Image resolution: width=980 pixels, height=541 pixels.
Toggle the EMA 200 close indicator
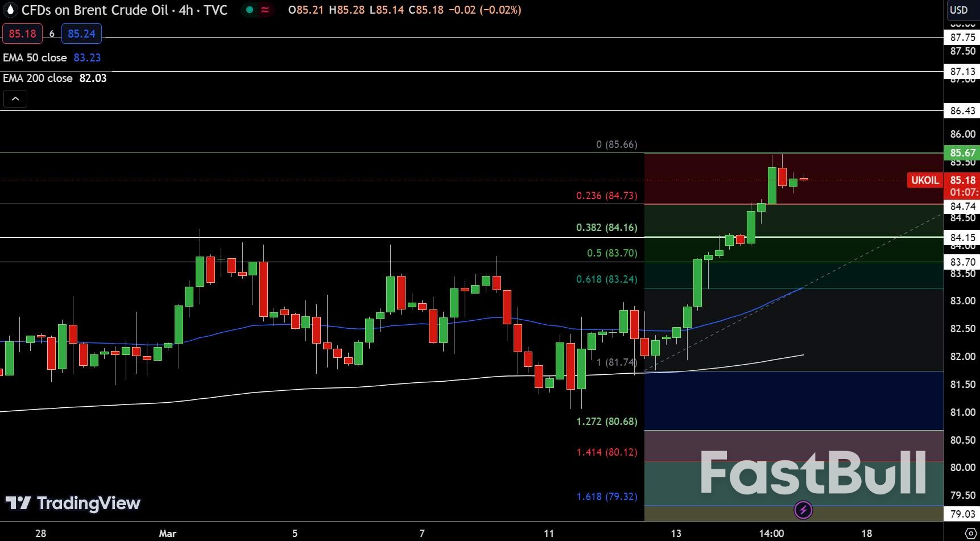55,78
